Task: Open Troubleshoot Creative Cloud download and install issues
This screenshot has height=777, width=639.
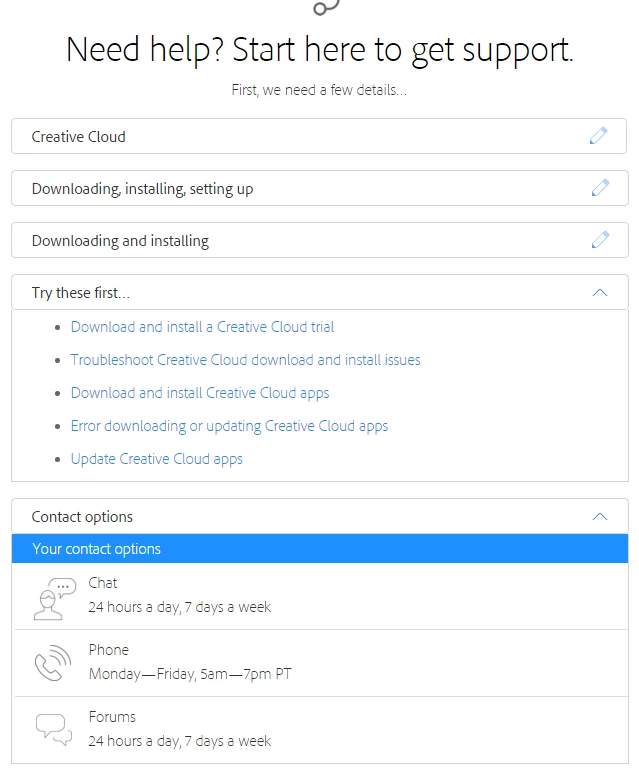Action: [245, 360]
